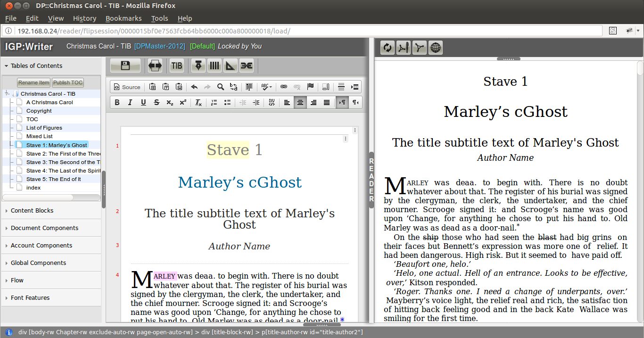Open the Tools menu
Viewport: 644px width, 338px height.
(x=159, y=18)
